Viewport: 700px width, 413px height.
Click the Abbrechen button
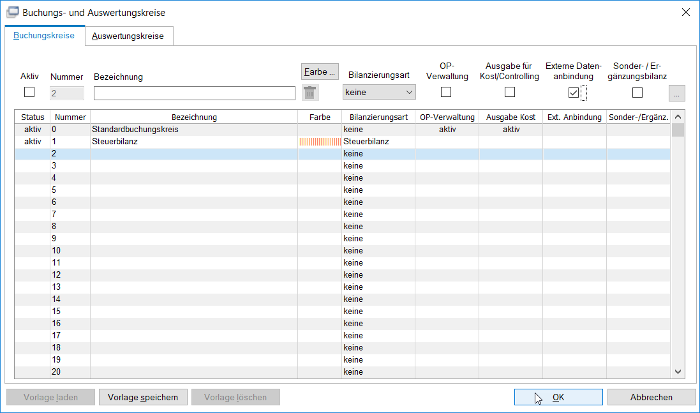tap(651, 397)
